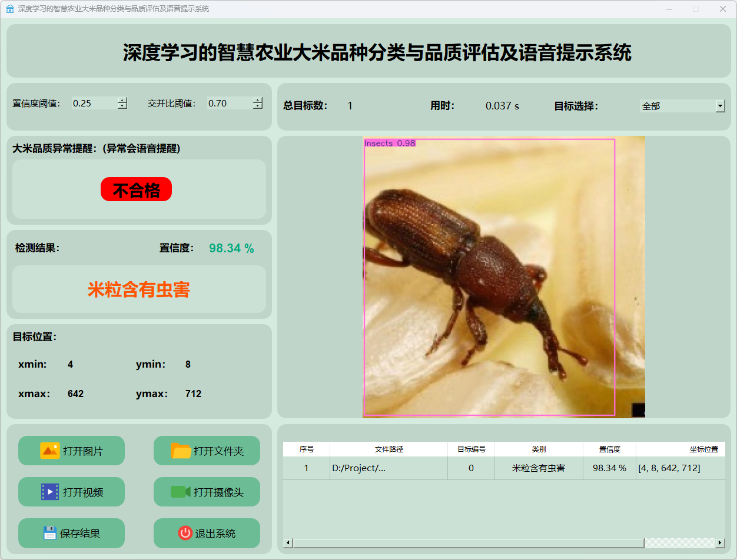The width and height of the screenshot is (737, 560).
Task: Click the 交并比阈值 value field
Action: tap(228, 104)
